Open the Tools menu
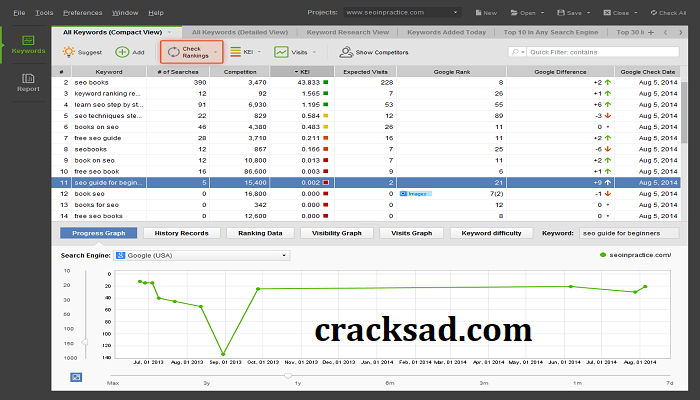Image resolution: width=700 pixels, height=400 pixels. 44,12
